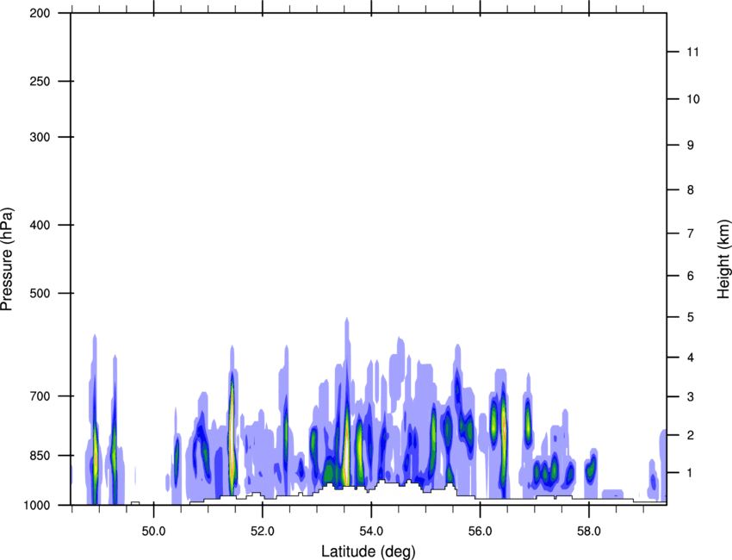Click the 'Pressure (hPa)' axis title
732x560 pixels.
(x=7, y=258)
